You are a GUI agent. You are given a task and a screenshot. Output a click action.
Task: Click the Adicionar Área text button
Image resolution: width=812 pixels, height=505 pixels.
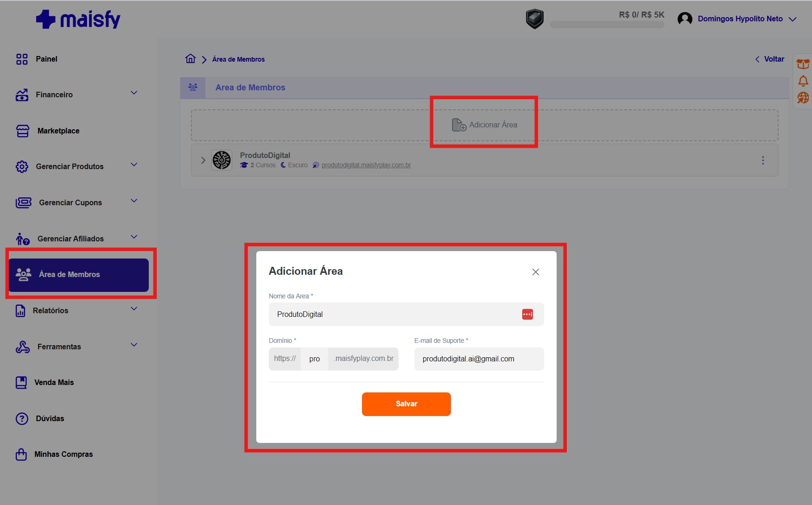point(493,125)
